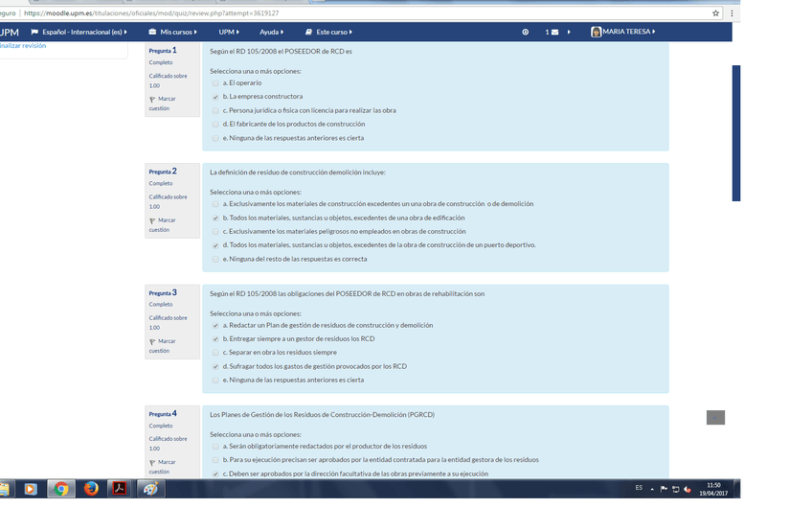Uncheck 'b. La empresa constructora' option
812x508 pixels.
[215, 97]
